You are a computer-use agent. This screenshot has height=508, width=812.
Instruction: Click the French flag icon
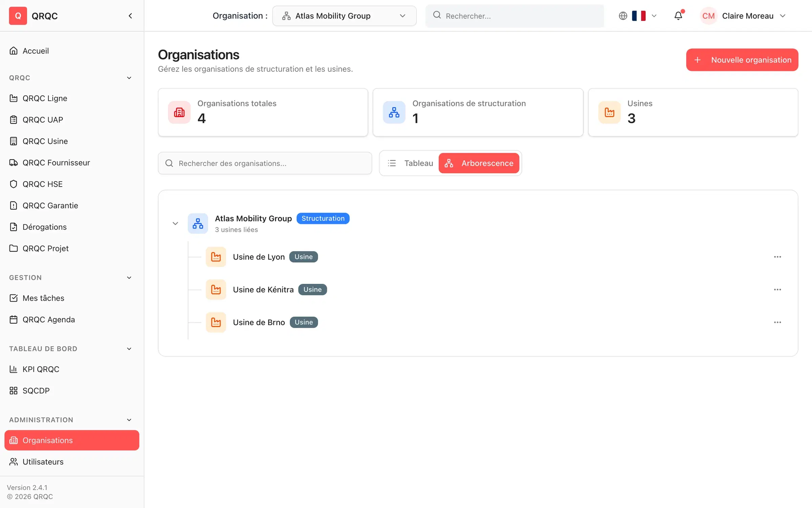[639, 16]
